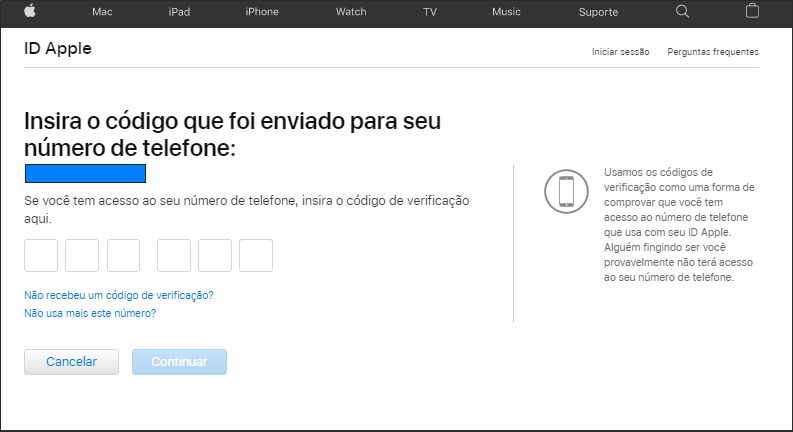Focus the first verification code box

[41, 255]
